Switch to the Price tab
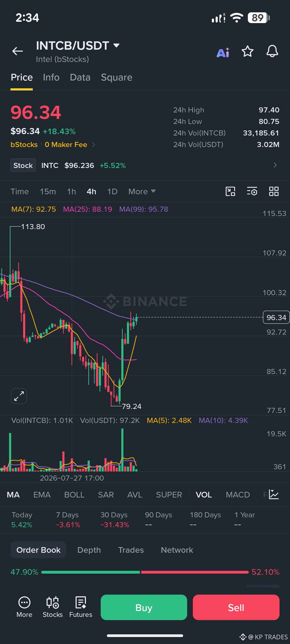The image size is (290, 644). tap(22, 77)
